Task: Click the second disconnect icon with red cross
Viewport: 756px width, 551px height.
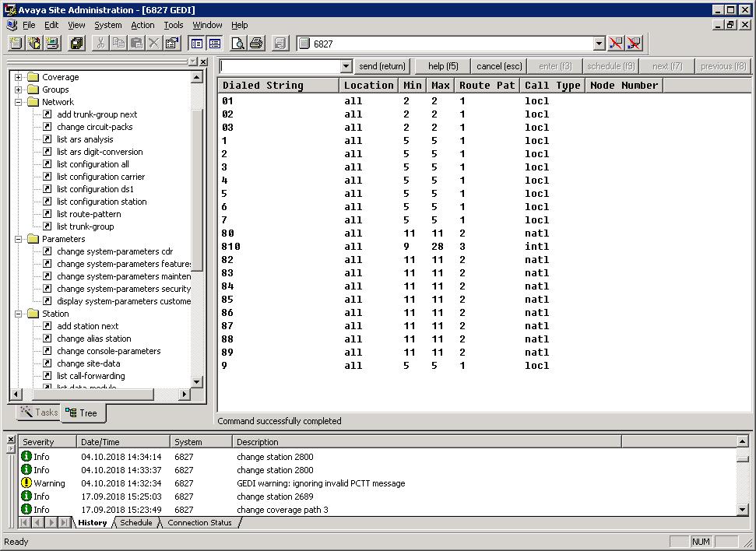Action: pos(634,44)
